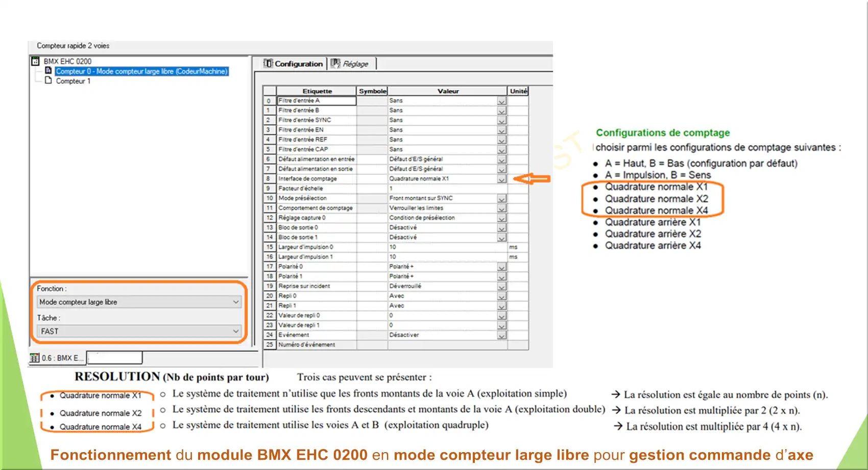Click the Reprise sur incident label cell
The height and width of the screenshot is (470, 868).
pos(317,286)
